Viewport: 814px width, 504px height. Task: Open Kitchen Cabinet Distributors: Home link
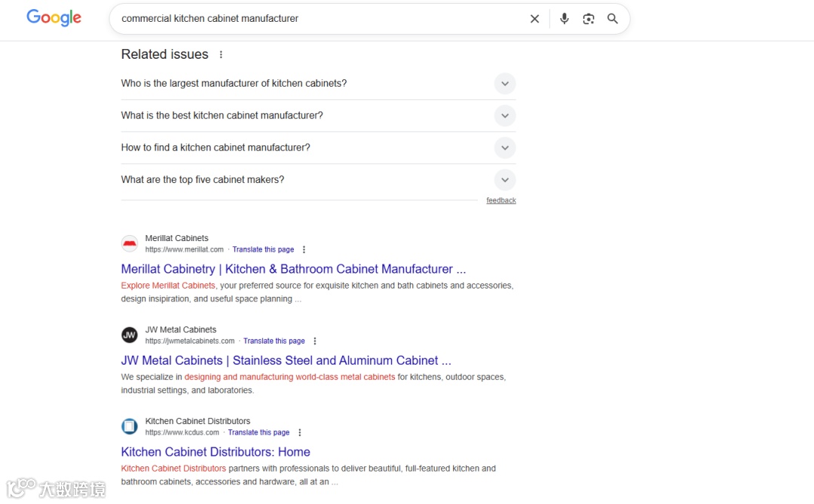(216, 451)
